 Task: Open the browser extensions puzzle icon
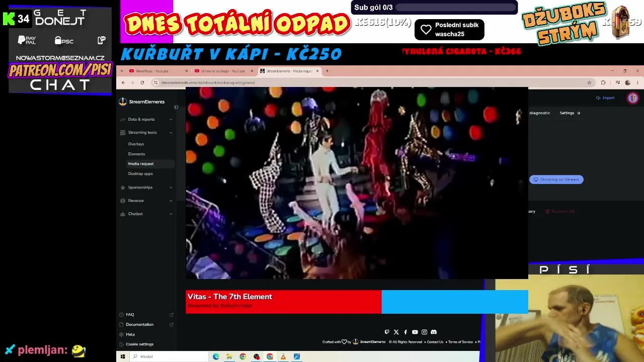point(603,82)
